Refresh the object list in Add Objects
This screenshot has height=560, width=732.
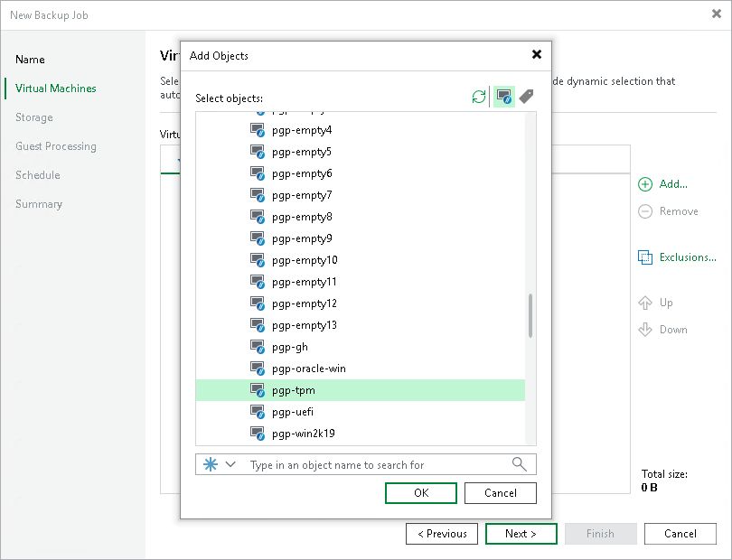tap(478, 97)
